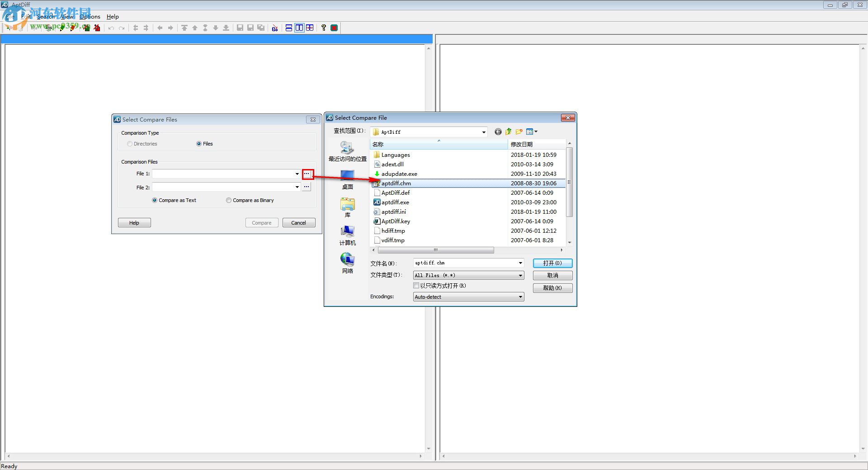Open the 网络 network shortcut
Image resolution: width=868 pixels, height=470 pixels.
[347, 264]
